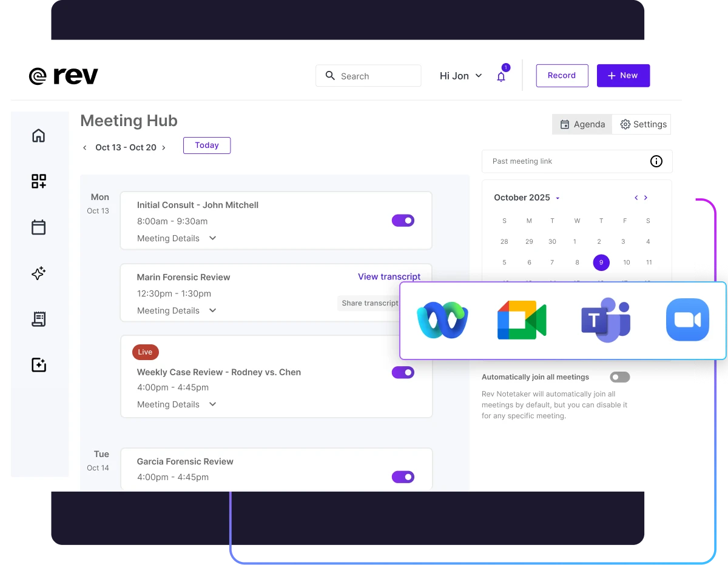Expand Meeting Details for Weekly Case Review
Screen dimensions: 728x565
click(177, 404)
